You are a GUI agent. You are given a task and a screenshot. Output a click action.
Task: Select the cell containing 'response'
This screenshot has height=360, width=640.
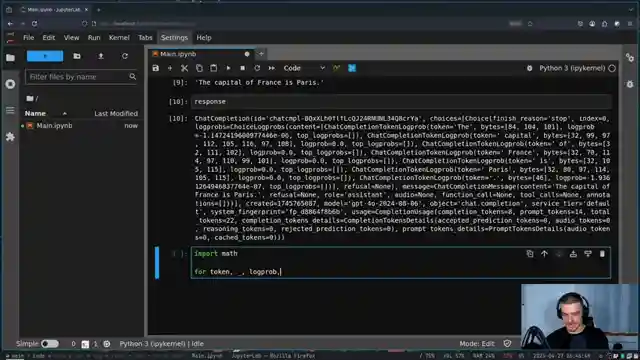402,102
